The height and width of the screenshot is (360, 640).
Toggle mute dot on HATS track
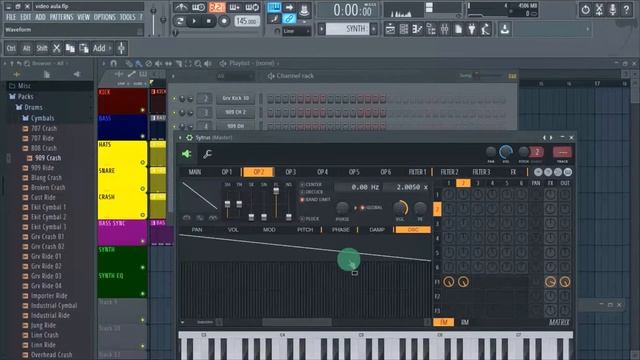pyautogui.click(x=142, y=162)
